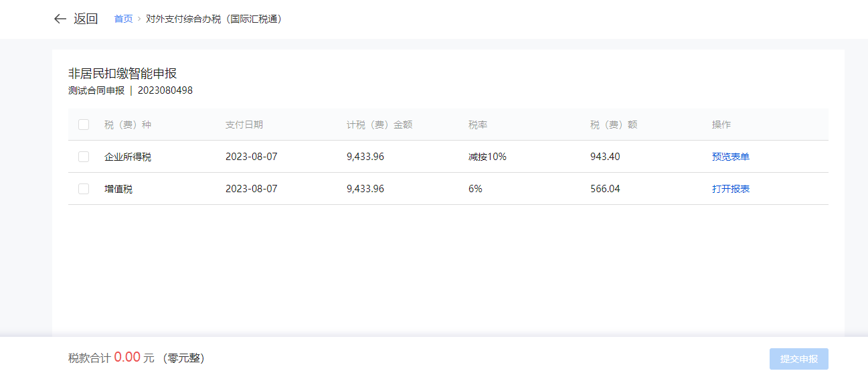
Task: Click the back arrow icon
Action: 60,19
